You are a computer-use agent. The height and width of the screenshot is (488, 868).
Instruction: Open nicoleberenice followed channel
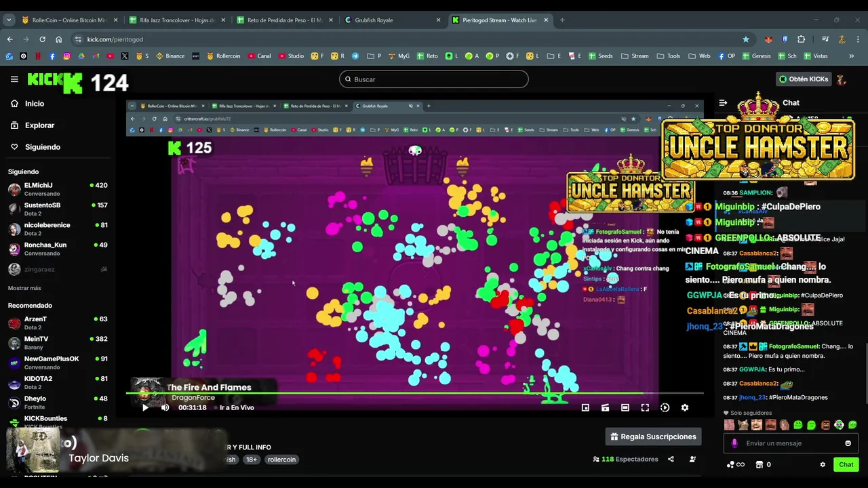pyautogui.click(x=58, y=229)
